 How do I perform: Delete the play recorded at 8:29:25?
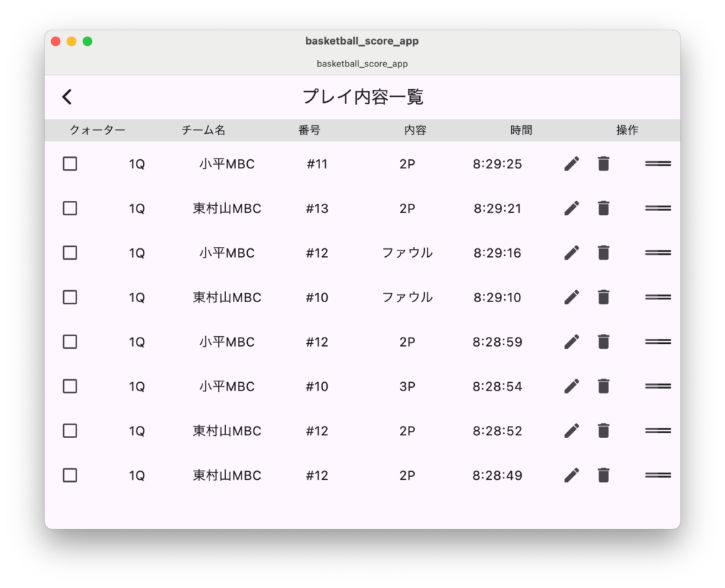point(603,163)
